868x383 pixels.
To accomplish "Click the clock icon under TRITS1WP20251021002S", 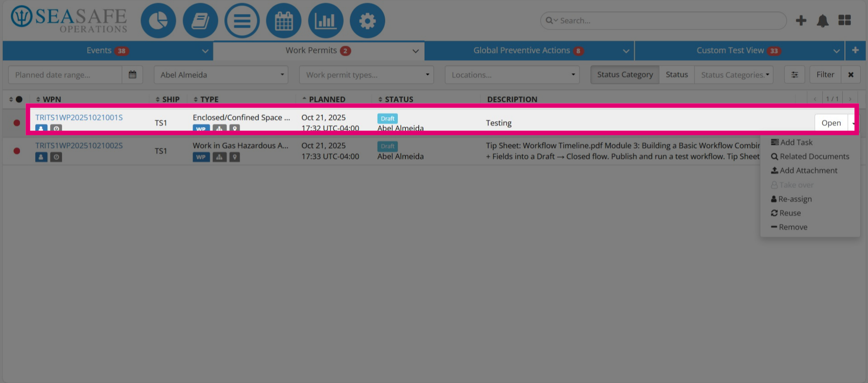I will coord(56,157).
